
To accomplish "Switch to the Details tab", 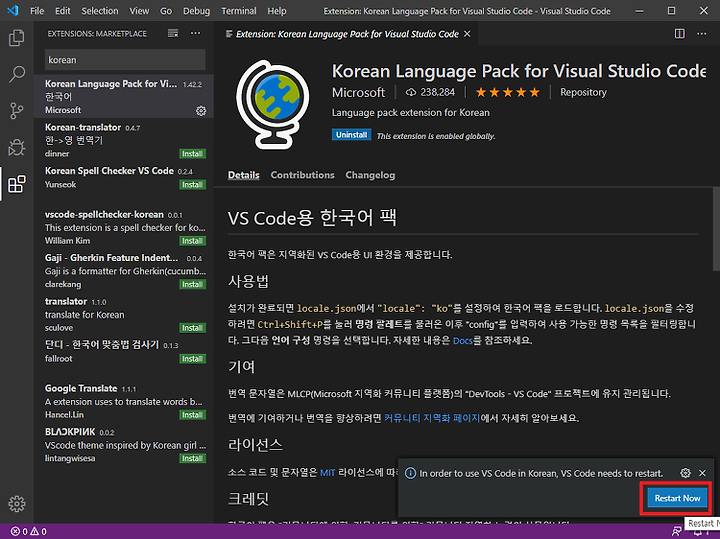I will (243, 175).
